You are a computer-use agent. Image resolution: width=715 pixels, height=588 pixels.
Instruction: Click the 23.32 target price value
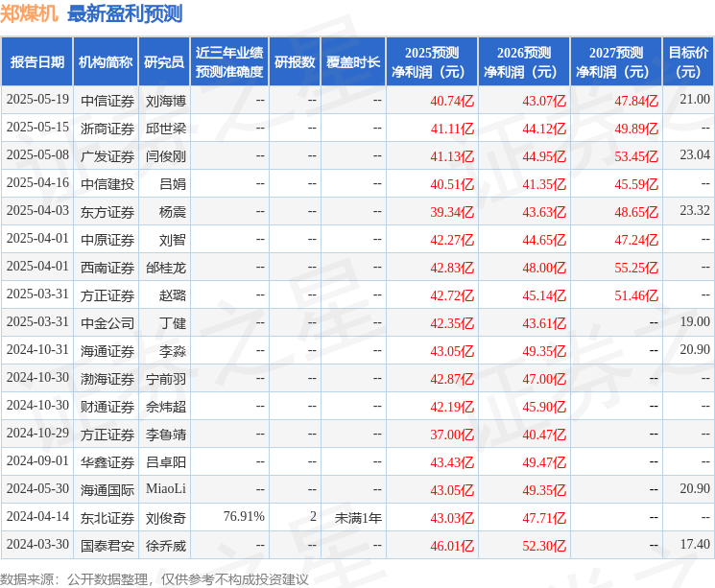tap(694, 211)
